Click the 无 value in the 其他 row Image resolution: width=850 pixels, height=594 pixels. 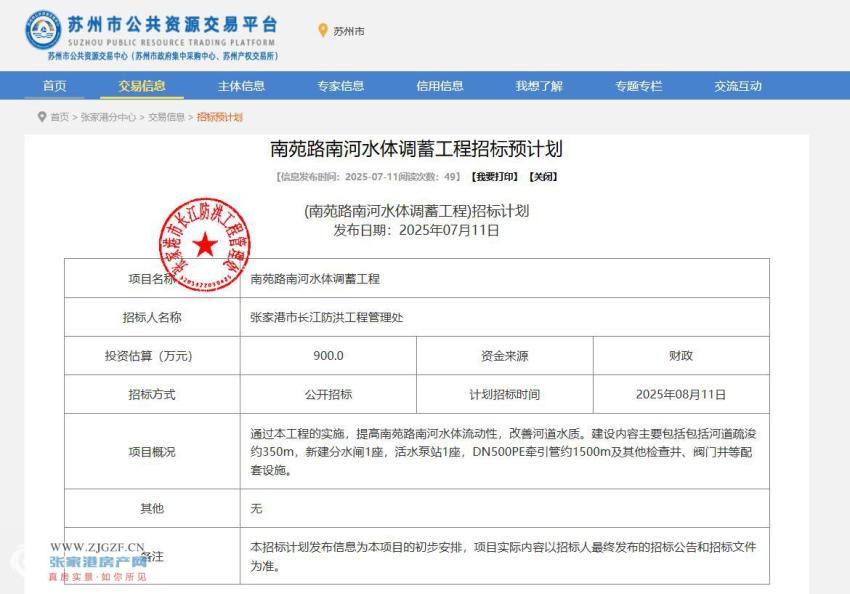tap(256, 508)
